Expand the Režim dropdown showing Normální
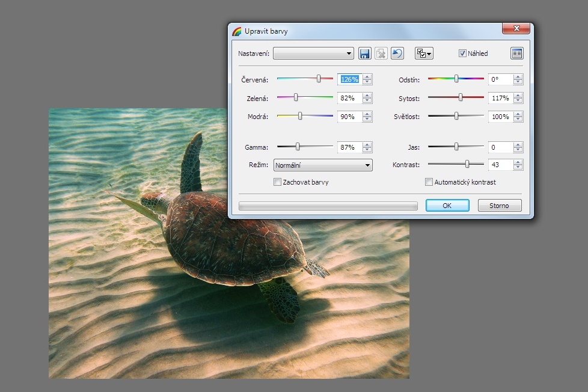 coord(323,165)
